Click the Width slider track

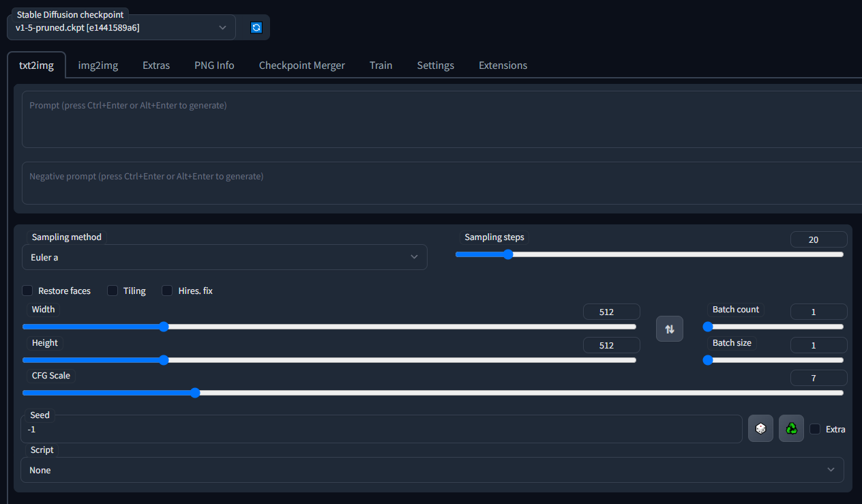(x=329, y=327)
